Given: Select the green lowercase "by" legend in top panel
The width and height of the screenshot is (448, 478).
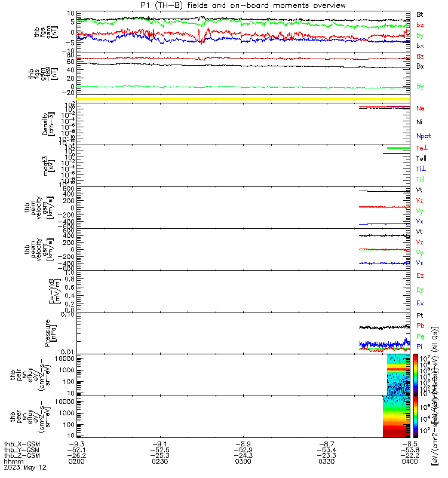Looking at the screenshot, I should click(420, 35).
